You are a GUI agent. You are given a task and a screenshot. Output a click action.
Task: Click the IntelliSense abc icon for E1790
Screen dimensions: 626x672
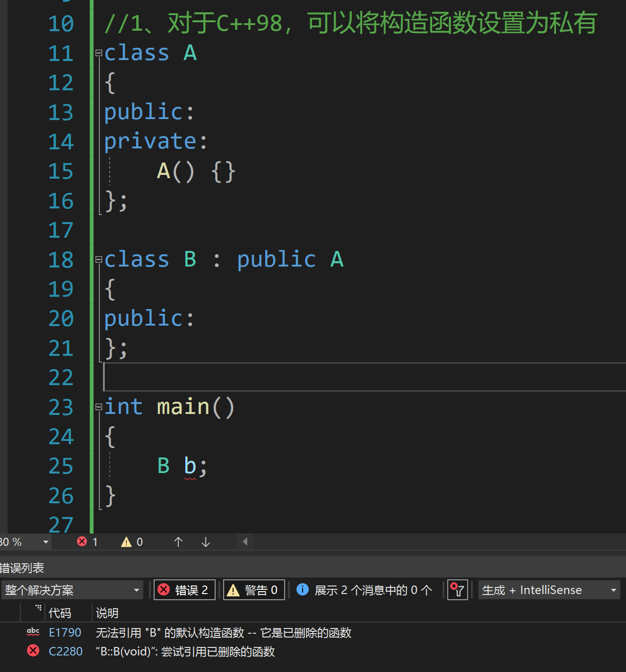click(33, 632)
